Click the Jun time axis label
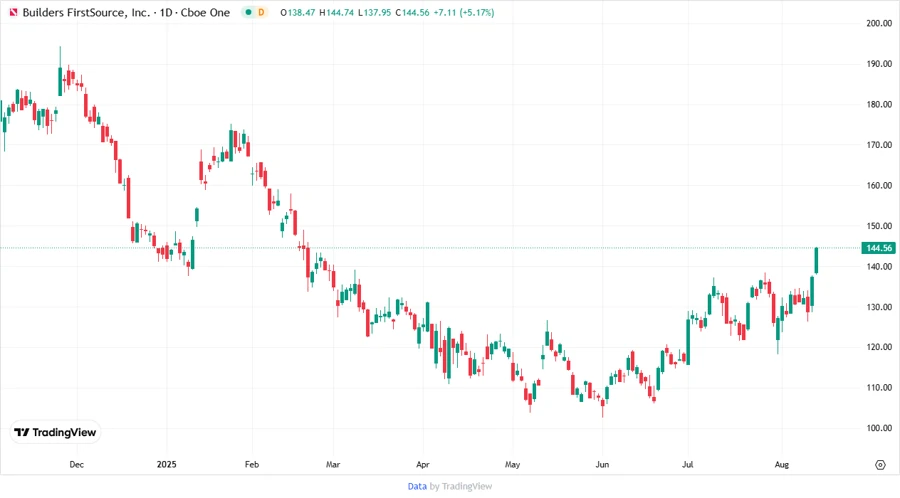The width and height of the screenshot is (900, 498). pyautogui.click(x=602, y=464)
